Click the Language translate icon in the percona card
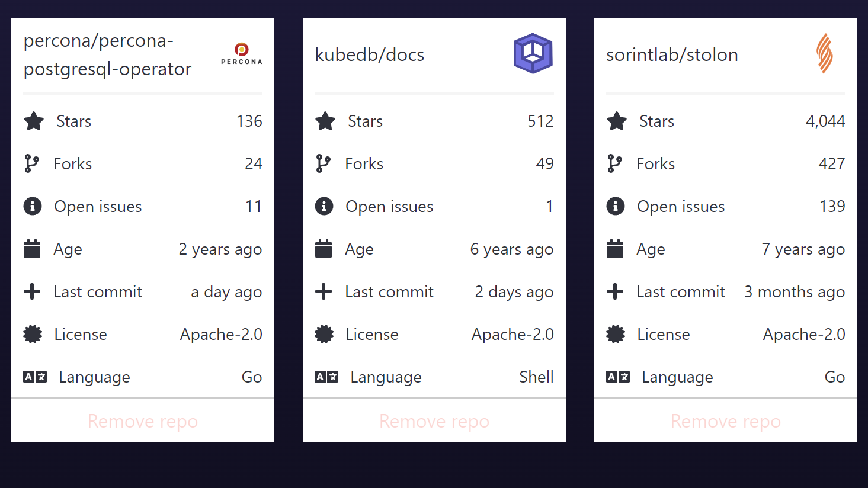 click(x=35, y=377)
